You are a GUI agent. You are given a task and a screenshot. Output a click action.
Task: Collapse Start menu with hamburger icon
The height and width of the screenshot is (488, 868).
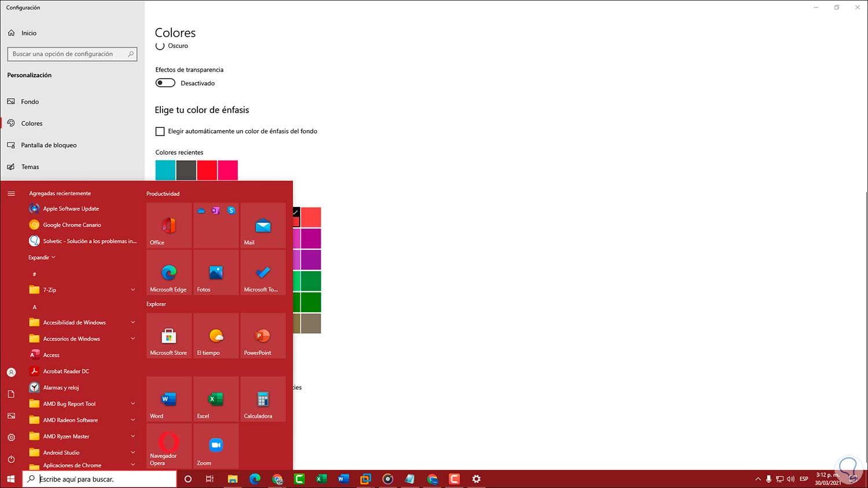[x=11, y=194]
